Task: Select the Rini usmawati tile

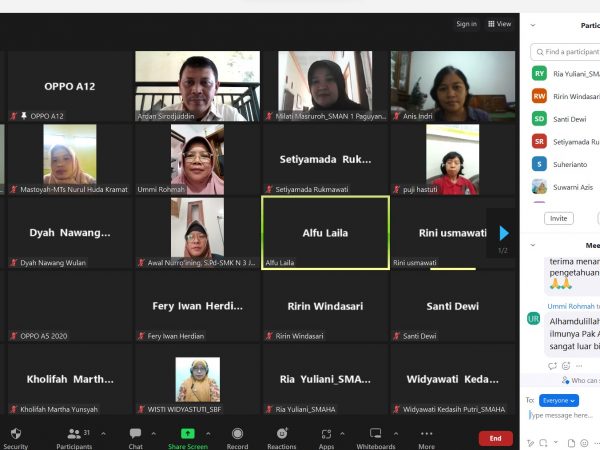Action: [453, 233]
